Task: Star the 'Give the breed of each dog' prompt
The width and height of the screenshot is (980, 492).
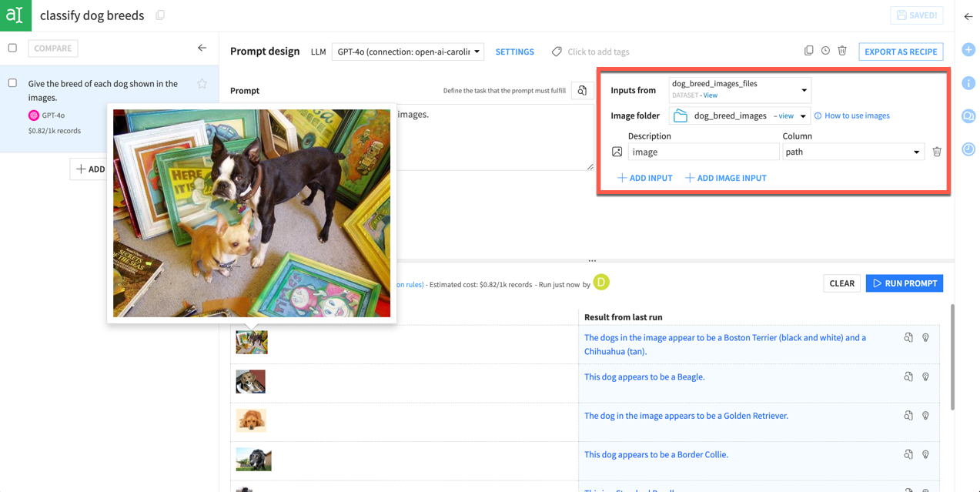Action: click(x=202, y=84)
